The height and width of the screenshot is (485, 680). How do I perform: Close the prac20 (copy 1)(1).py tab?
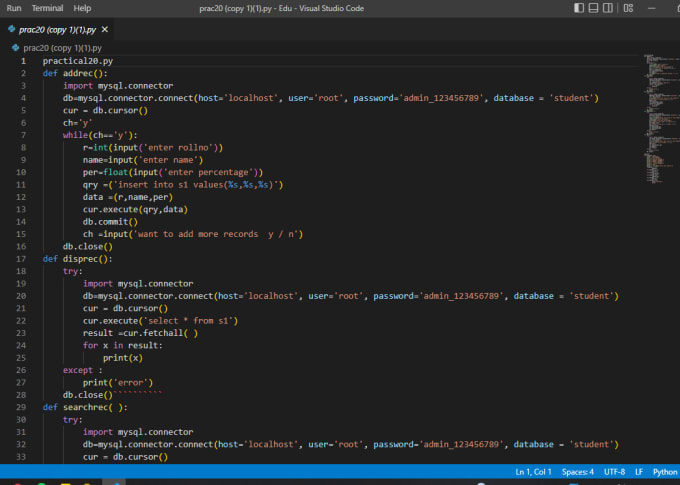coord(105,29)
